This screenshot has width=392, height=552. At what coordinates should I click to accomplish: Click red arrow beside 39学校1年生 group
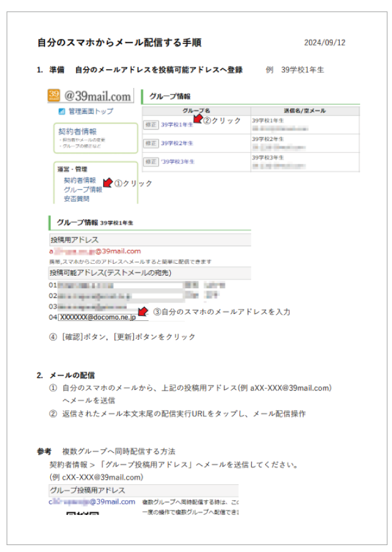coord(198,119)
